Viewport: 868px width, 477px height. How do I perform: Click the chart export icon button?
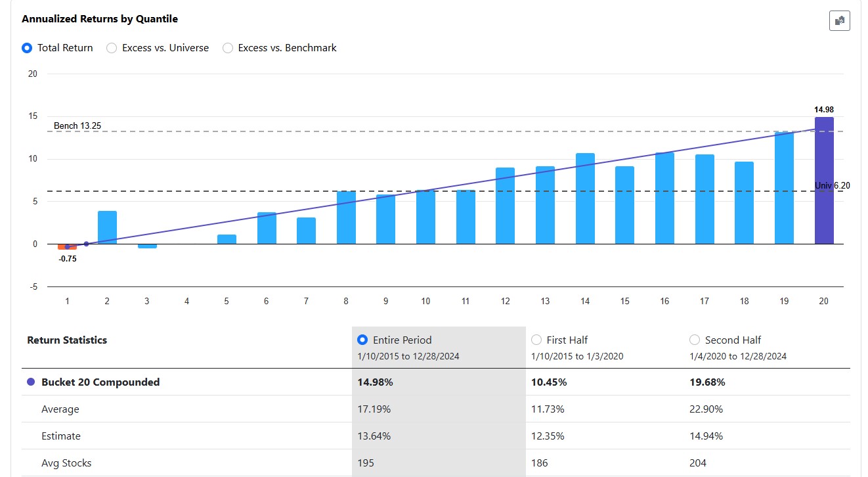pyautogui.click(x=839, y=21)
